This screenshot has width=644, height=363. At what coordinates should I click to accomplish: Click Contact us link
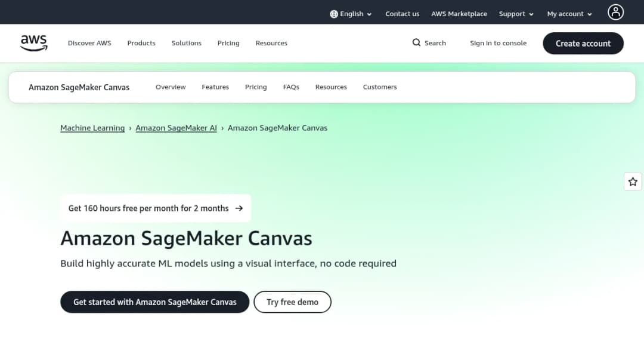pyautogui.click(x=402, y=14)
